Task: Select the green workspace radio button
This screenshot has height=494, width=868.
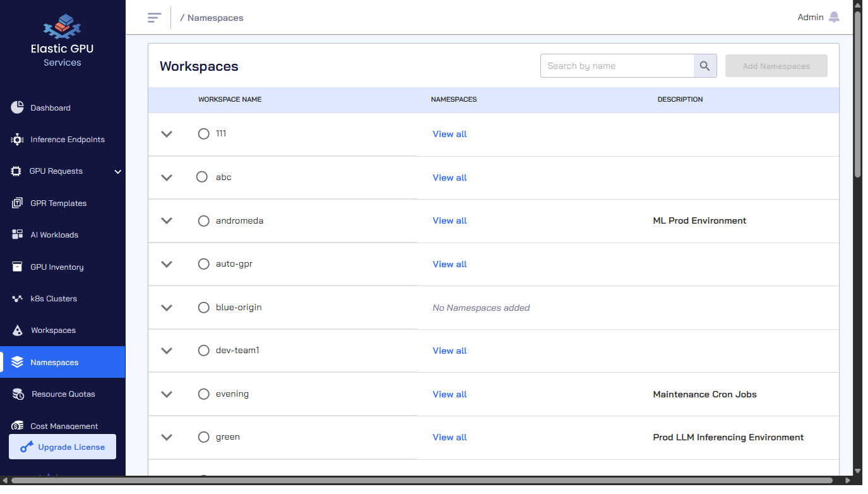Action: point(203,437)
